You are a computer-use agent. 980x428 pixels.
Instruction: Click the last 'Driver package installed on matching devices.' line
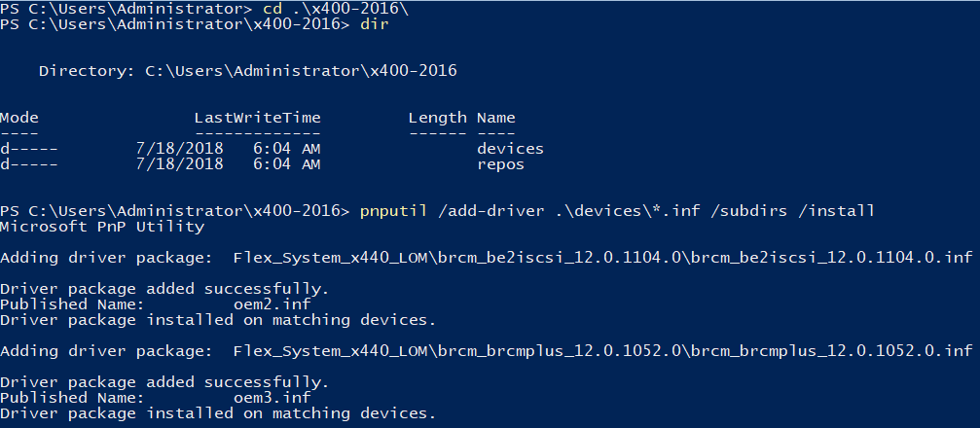(218, 413)
